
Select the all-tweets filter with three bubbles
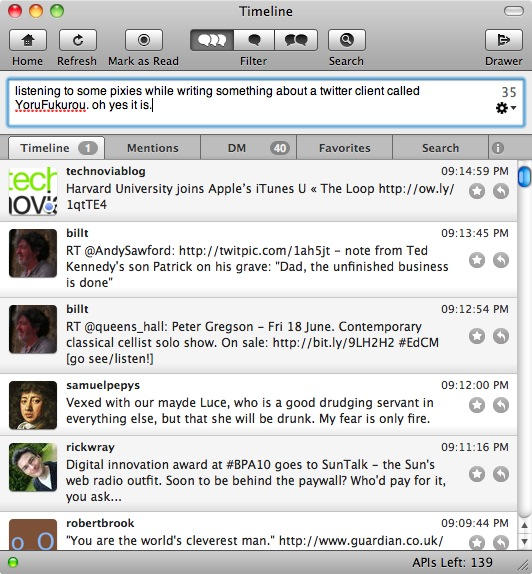[x=212, y=40]
